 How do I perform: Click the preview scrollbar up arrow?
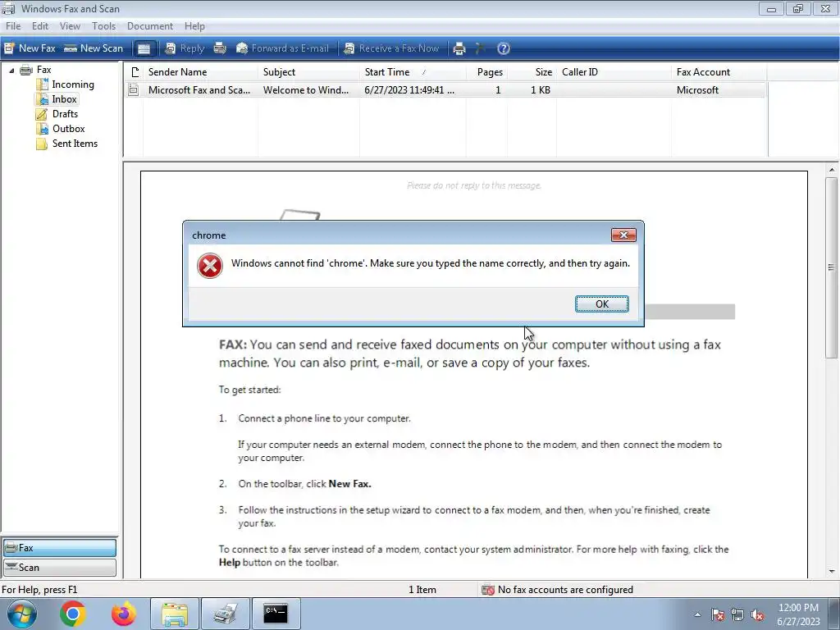point(832,170)
